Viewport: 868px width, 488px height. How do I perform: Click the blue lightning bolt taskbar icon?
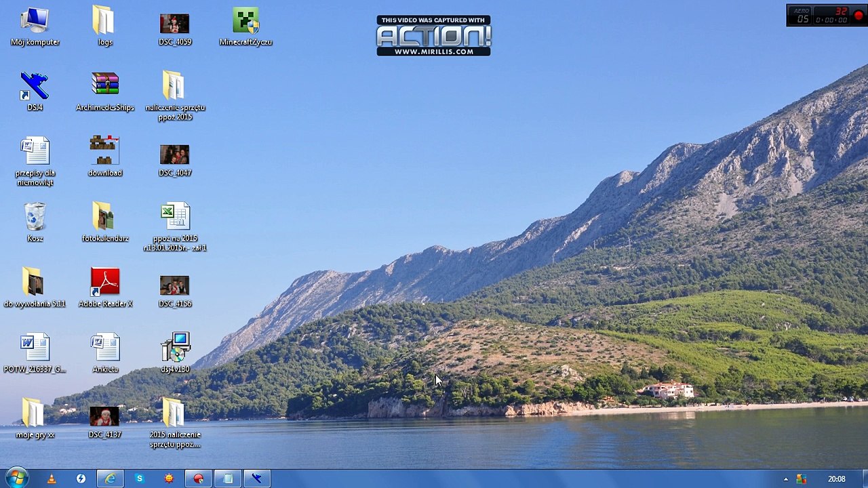point(81,479)
